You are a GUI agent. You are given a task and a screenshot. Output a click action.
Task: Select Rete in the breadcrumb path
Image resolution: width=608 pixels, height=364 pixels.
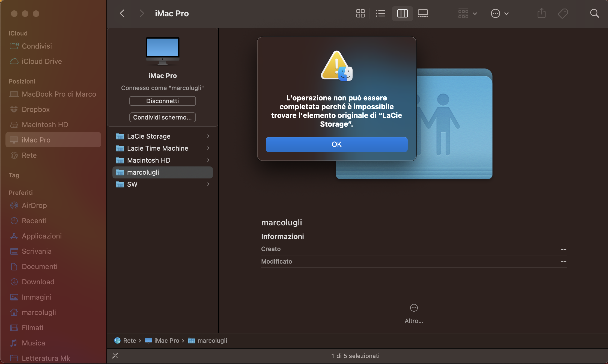click(130, 341)
